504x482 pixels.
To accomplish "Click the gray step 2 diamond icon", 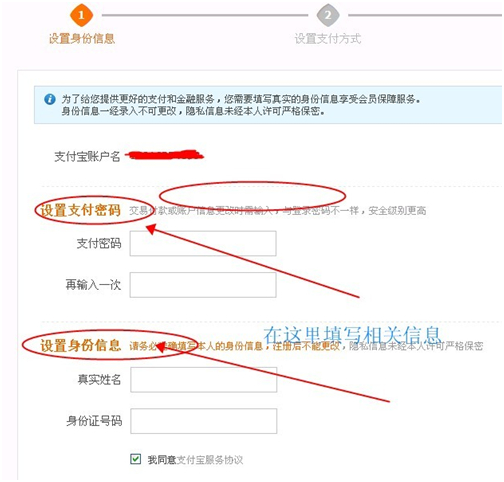I will click(x=328, y=15).
